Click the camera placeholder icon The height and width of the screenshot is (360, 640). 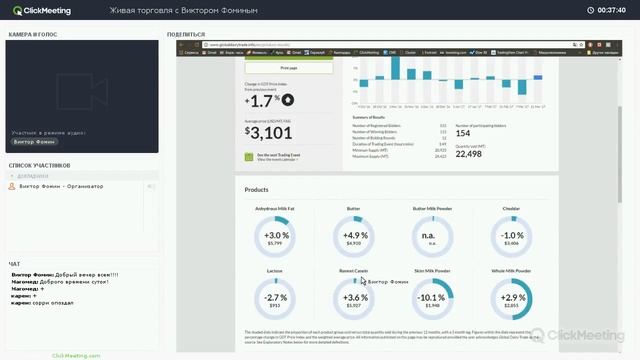coord(82,91)
